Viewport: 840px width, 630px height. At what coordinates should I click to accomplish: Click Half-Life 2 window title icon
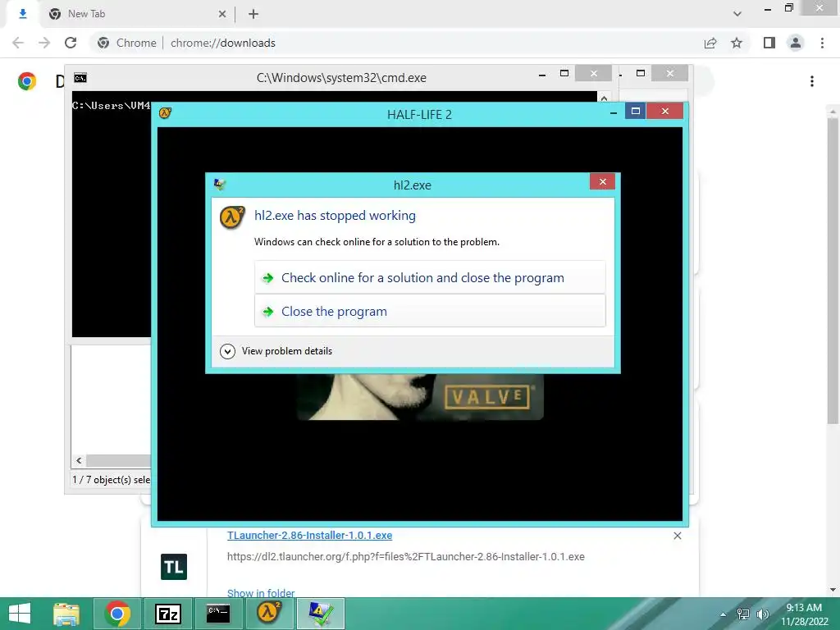[165, 113]
